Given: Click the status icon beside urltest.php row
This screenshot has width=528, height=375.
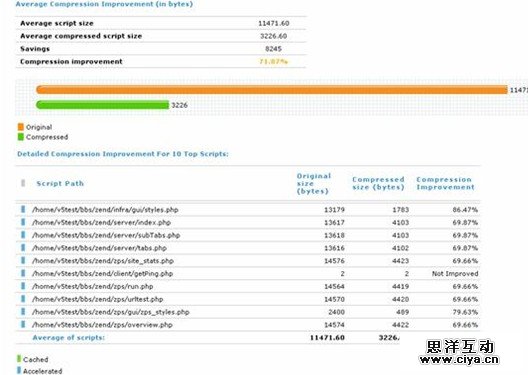Looking at the screenshot, I should click(x=23, y=299).
